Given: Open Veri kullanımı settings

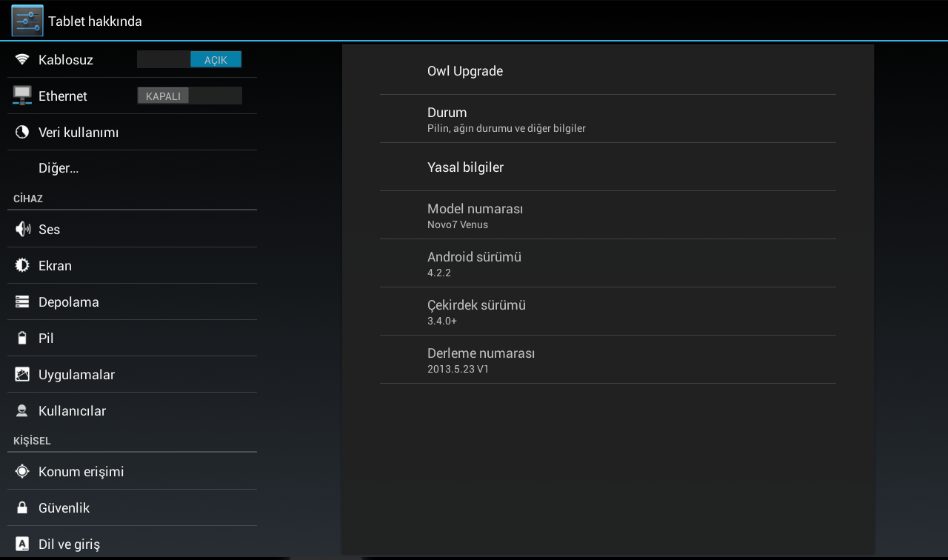Looking at the screenshot, I should click(132, 132).
